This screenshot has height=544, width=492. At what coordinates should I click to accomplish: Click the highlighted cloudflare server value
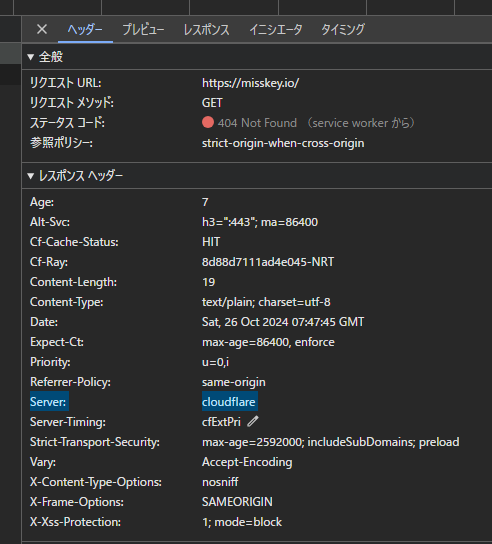pyautogui.click(x=229, y=402)
